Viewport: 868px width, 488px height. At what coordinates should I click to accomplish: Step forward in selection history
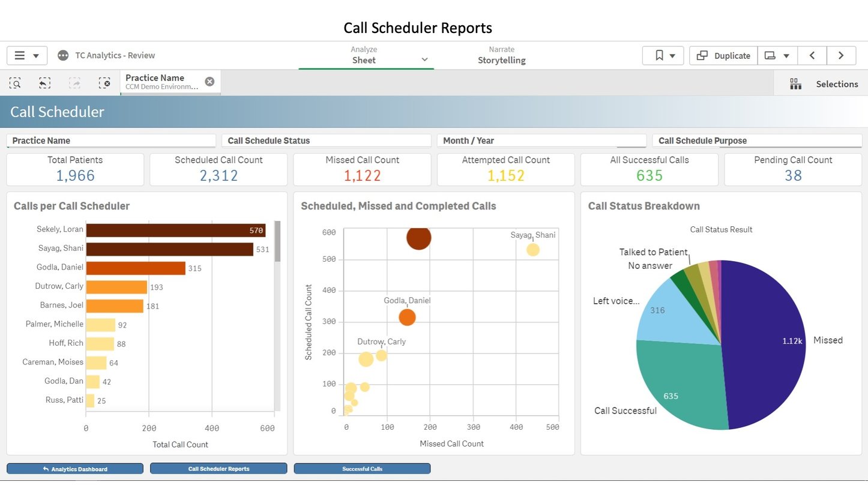[74, 83]
